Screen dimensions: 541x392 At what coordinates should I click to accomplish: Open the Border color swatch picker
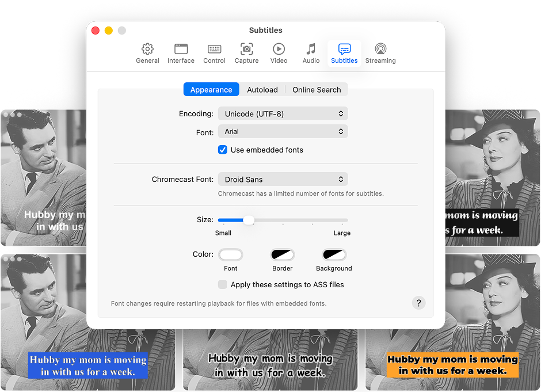click(x=282, y=254)
